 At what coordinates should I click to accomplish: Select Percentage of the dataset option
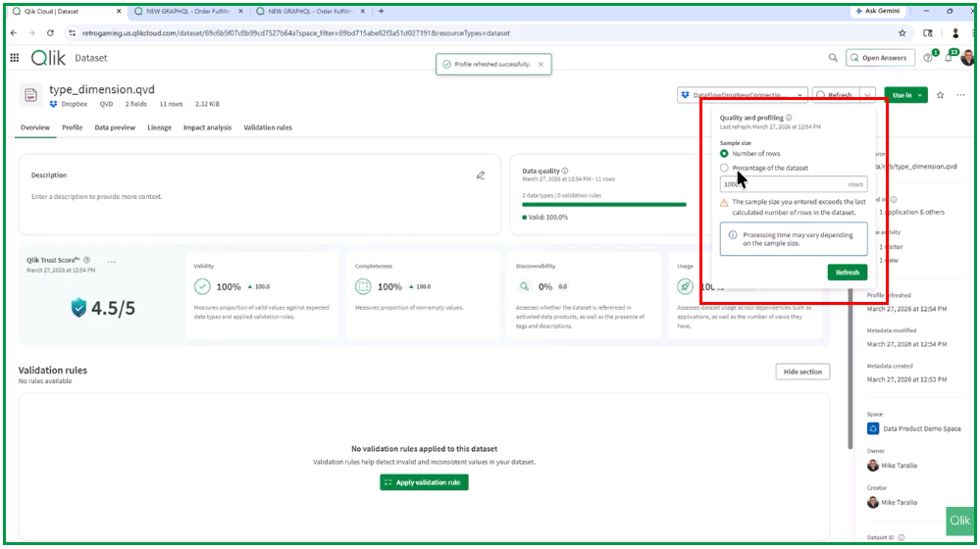click(724, 168)
